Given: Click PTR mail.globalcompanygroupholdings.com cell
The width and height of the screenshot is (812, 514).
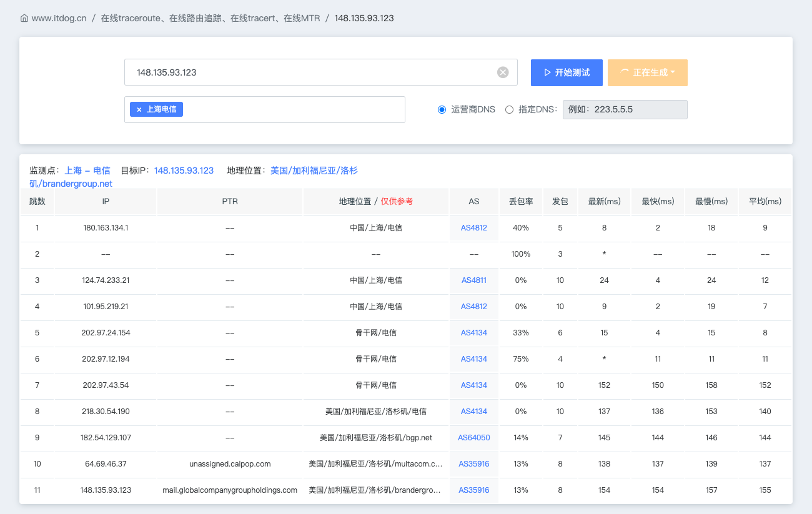Looking at the screenshot, I should click(x=230, y=490).
